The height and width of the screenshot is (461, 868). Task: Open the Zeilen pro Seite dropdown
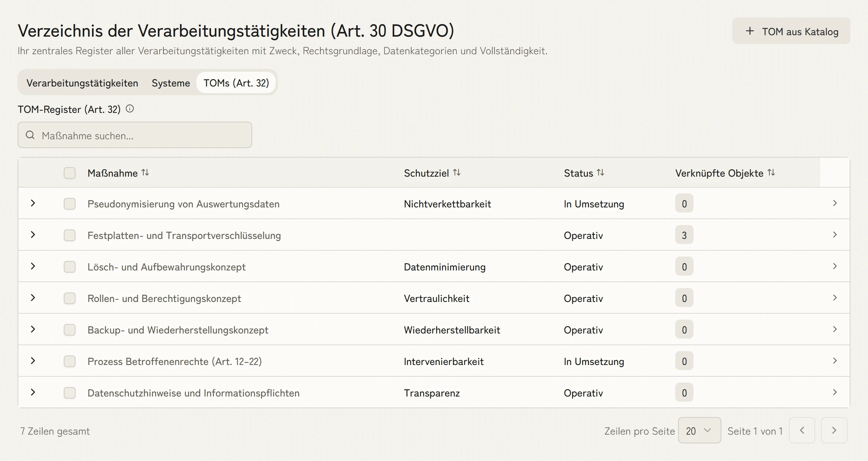[x=699, y=430]
